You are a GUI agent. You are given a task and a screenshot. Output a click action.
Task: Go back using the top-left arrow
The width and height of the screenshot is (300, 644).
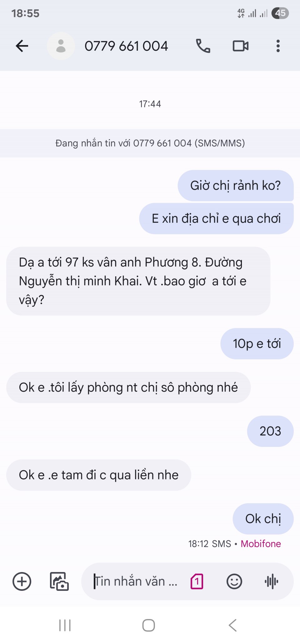[x=22, y=46]
